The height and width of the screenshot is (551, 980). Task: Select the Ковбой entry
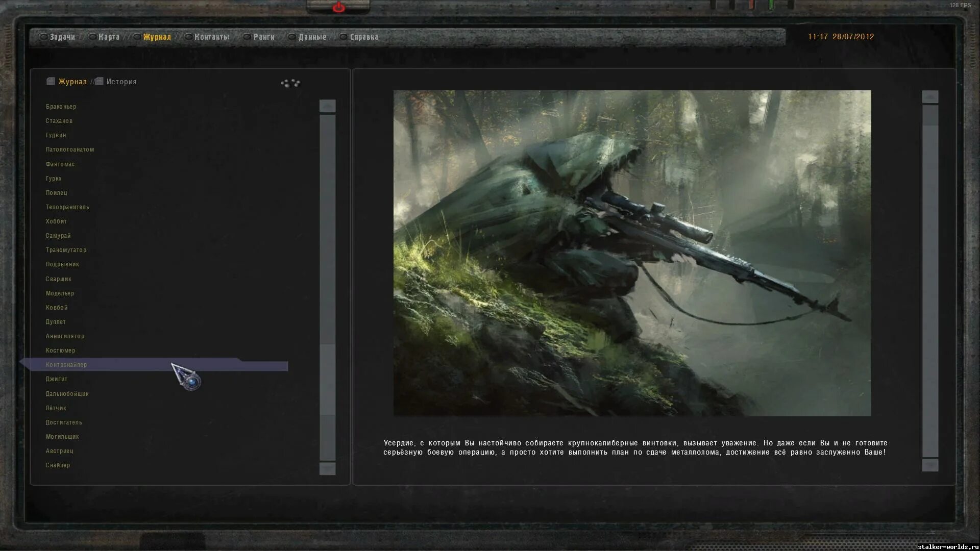57,308
